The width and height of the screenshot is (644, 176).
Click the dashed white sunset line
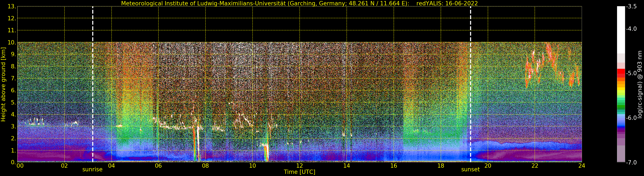pyautogui.click(x=470, y=84)
